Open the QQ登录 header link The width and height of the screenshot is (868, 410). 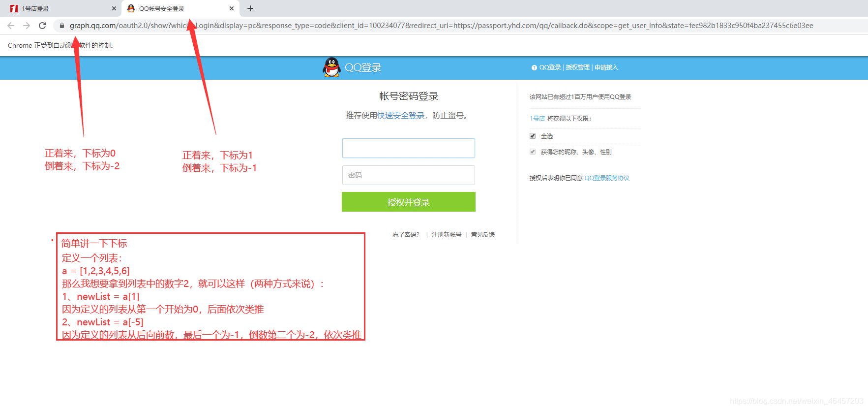(550, 67)
